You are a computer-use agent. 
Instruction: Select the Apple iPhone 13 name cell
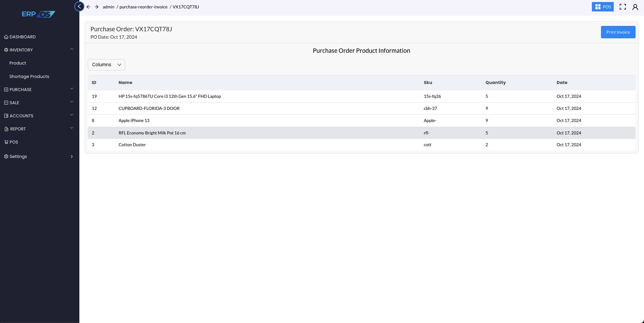point(134,121)
